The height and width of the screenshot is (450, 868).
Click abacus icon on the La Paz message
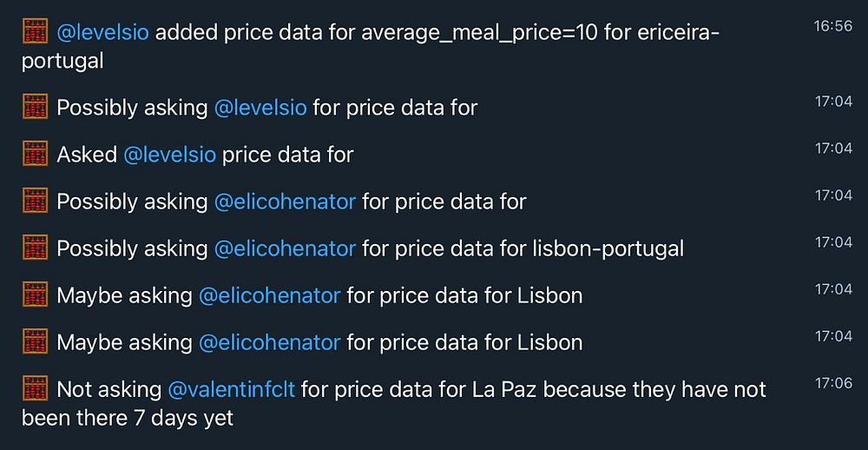tap(35, 389)
